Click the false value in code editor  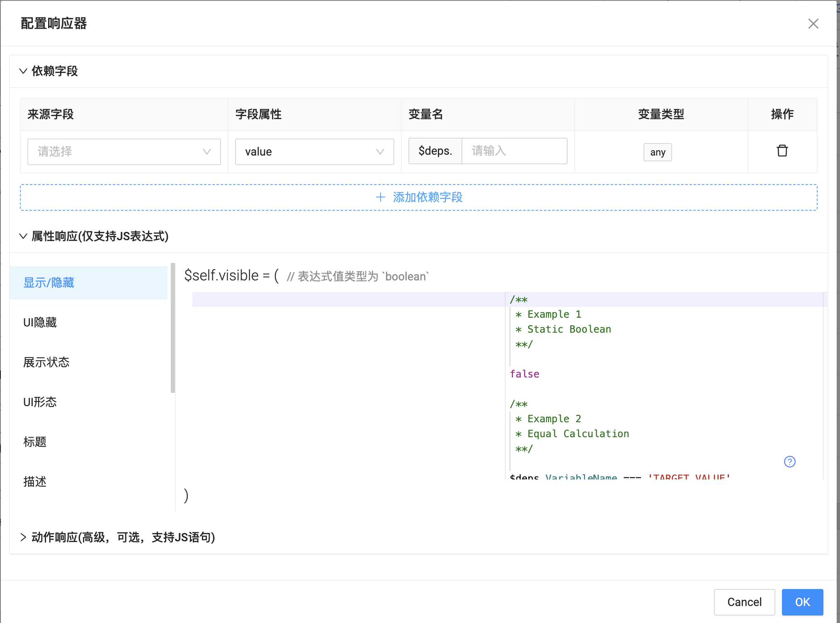[x=524, y=374]
